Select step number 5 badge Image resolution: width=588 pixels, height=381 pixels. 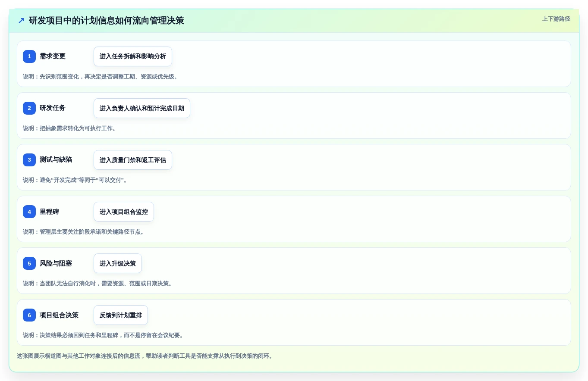[x=29, y=263]
